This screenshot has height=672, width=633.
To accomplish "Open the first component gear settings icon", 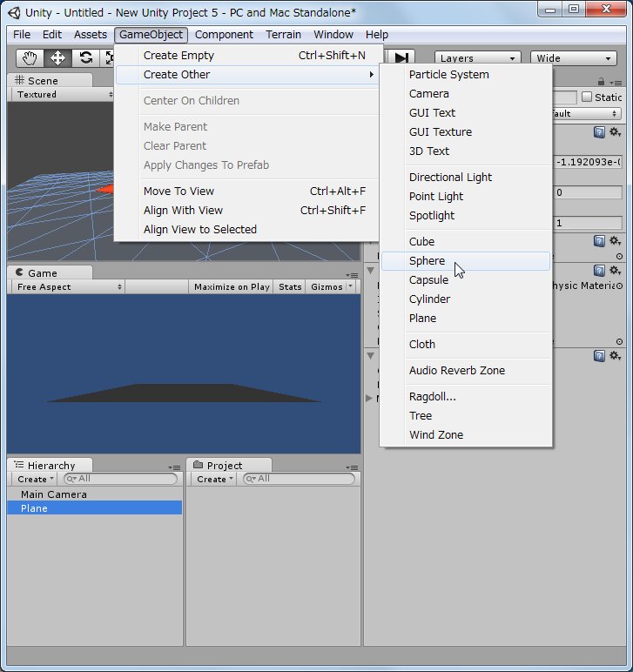I will click(x=615, y=132).
